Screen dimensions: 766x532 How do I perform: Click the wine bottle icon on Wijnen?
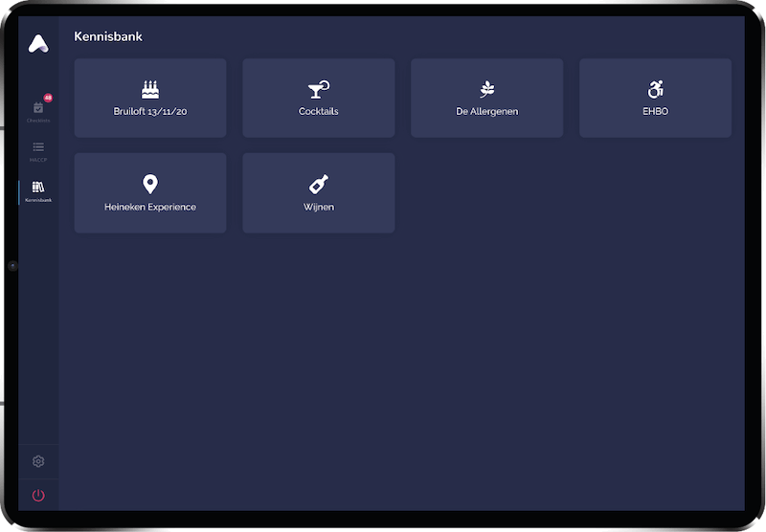coord(318,184)
